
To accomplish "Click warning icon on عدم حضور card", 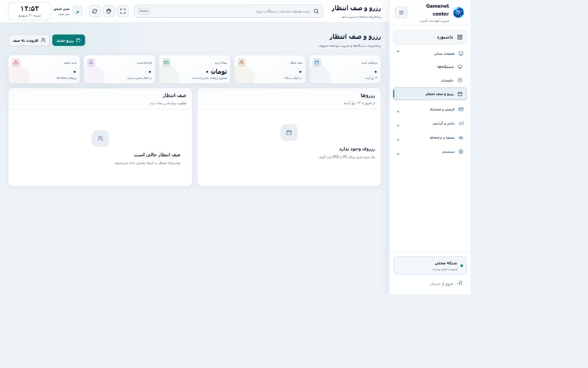I will click(x=16, y=62).
